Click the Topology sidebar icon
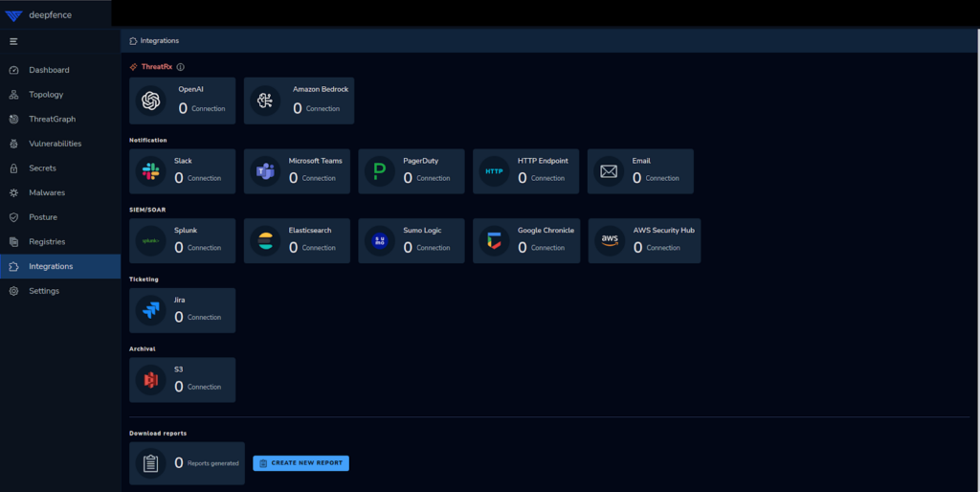 click(x=13, y=95)
